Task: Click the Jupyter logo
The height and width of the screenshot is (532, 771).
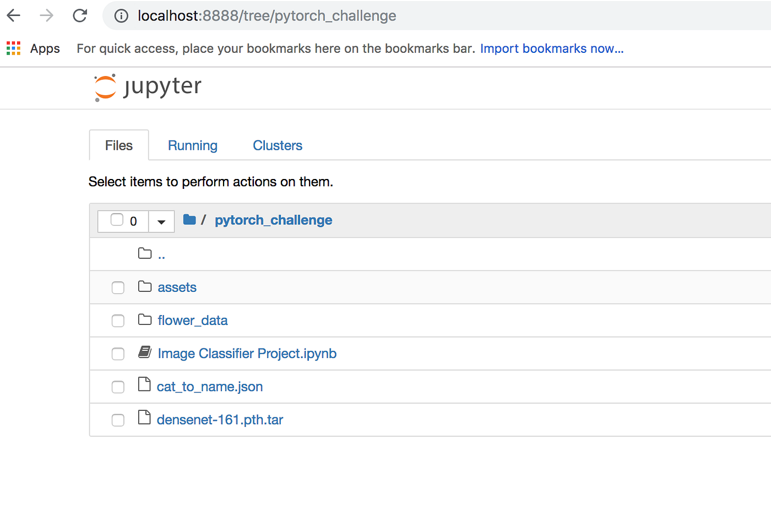Action: coord(148,87)
